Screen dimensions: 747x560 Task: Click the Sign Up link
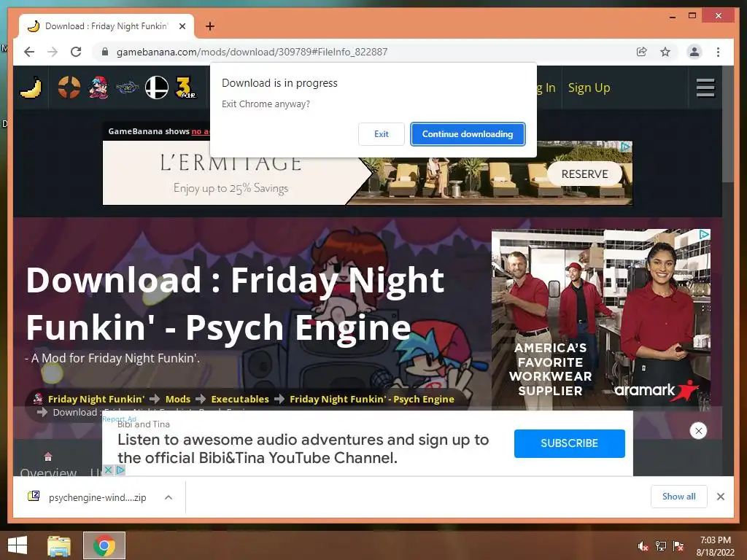coord(589,87)
